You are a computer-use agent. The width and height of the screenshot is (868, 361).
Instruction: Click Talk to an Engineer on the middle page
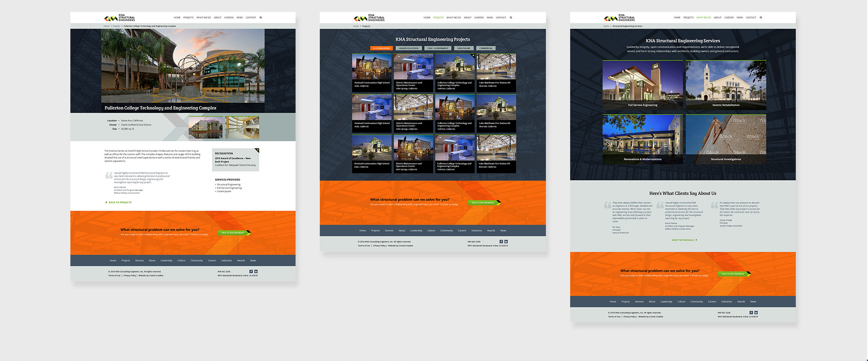click(x=484, y=202)
